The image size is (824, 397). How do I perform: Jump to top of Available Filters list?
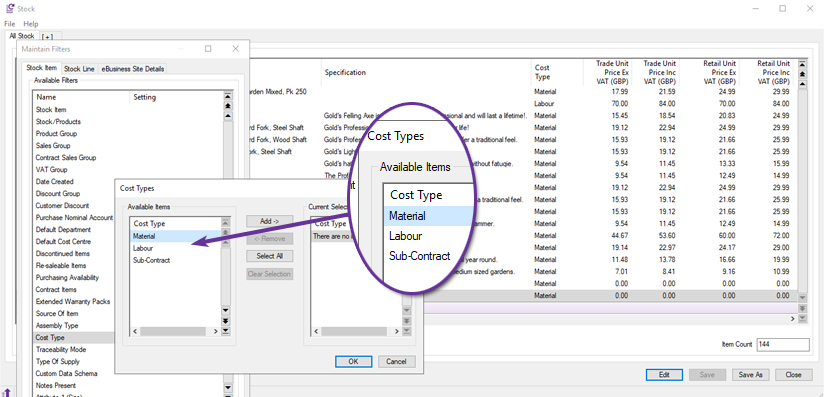pyautogui.click(x=228, y=96)
